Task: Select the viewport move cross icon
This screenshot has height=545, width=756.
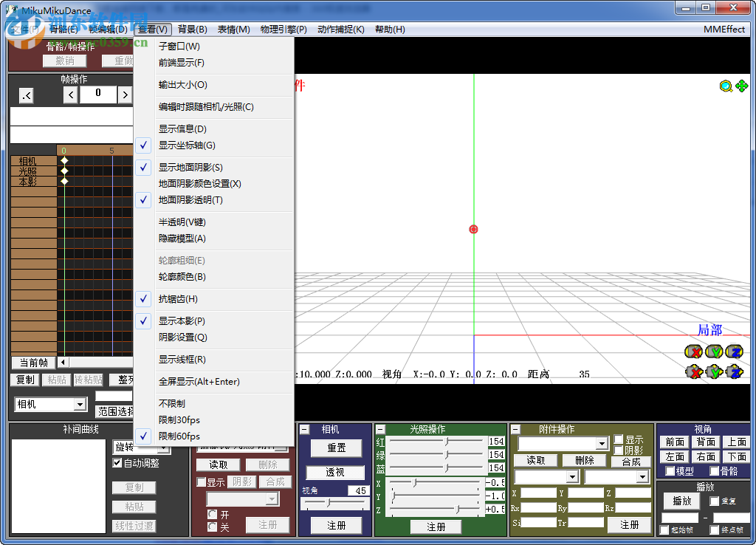Action: (x=742, y=86)
